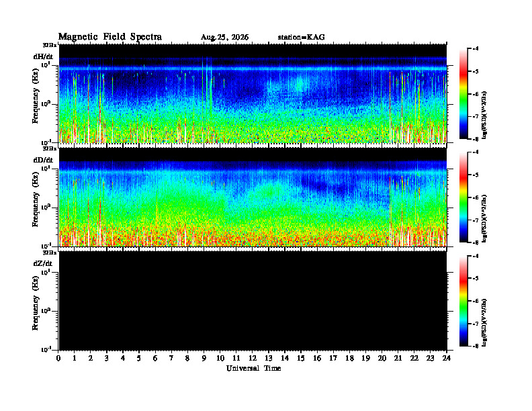The image size is (532, 411).
Task: Click hour tick label "11" on time axis
Action: point(236,358)
